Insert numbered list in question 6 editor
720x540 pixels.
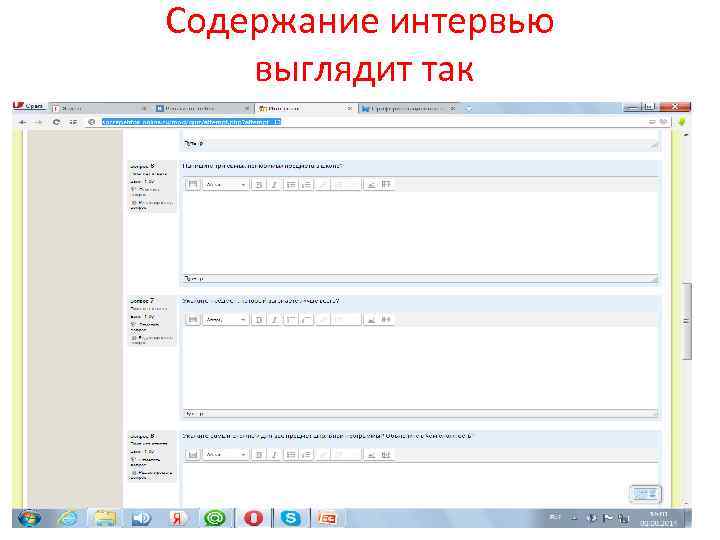[x=307, y=185]
